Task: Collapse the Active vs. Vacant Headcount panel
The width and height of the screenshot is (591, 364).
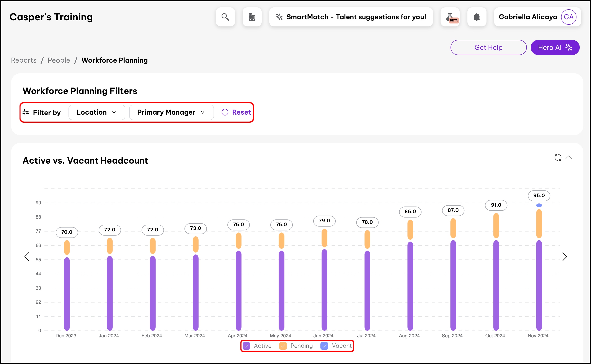Action: (x=569, y=158)
